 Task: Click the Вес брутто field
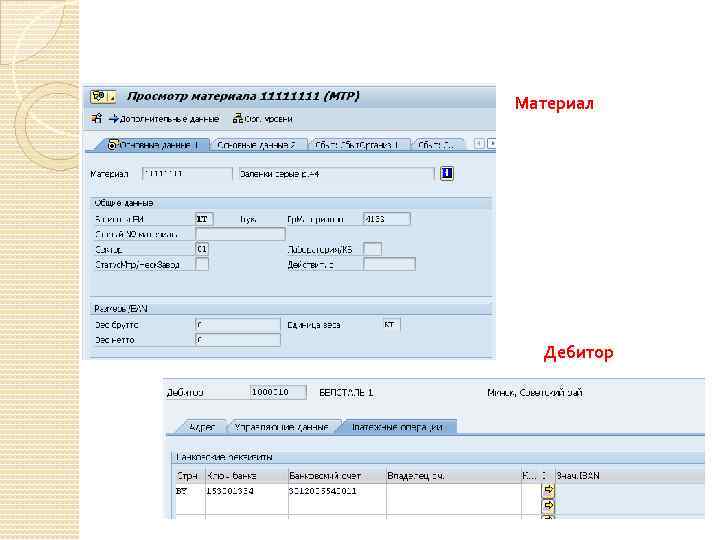(238, 325)
